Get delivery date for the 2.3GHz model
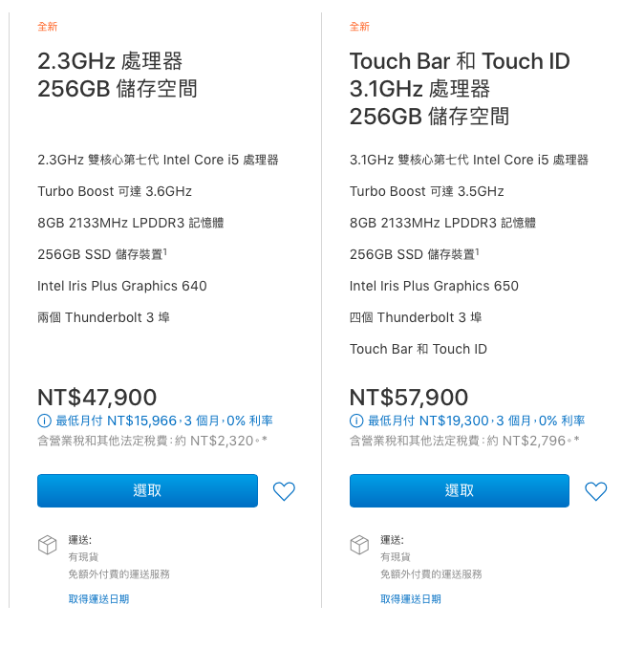Viewport: 644px width, 648px height. point(98,599)
